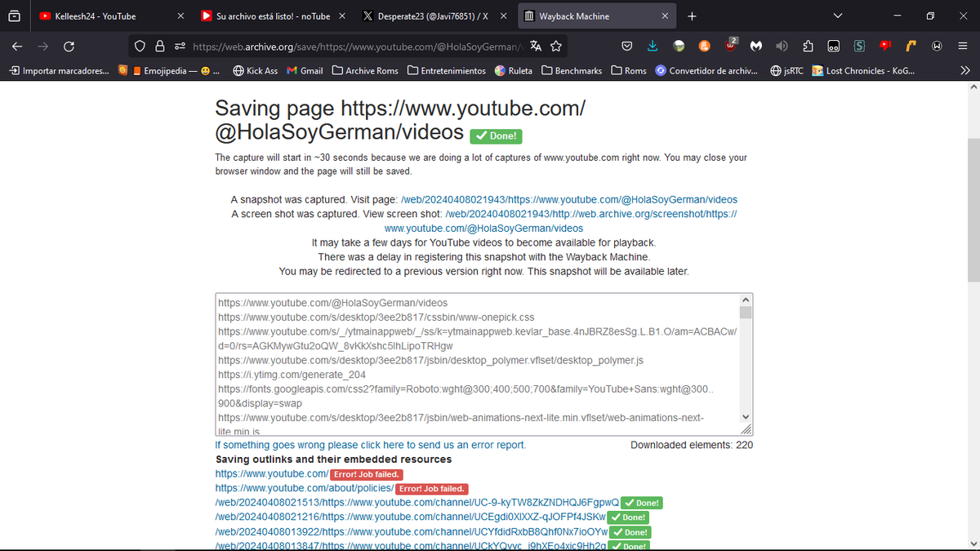Open the orange extension icon
The height and width of the screenshot is (551, 980).
705,47
